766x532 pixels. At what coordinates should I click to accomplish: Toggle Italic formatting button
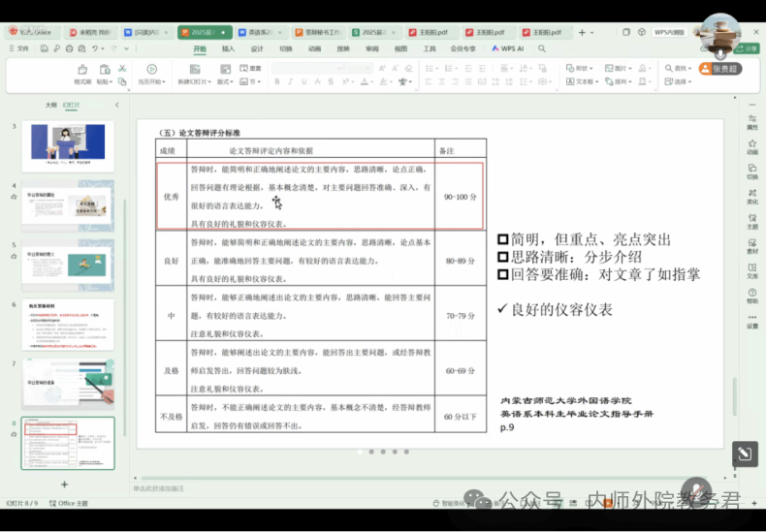[x=288, y=82]
